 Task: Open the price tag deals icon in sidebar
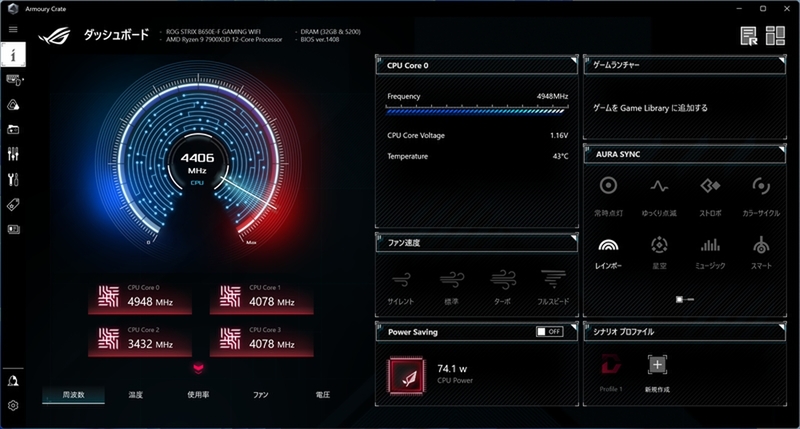tap(13, 205)
